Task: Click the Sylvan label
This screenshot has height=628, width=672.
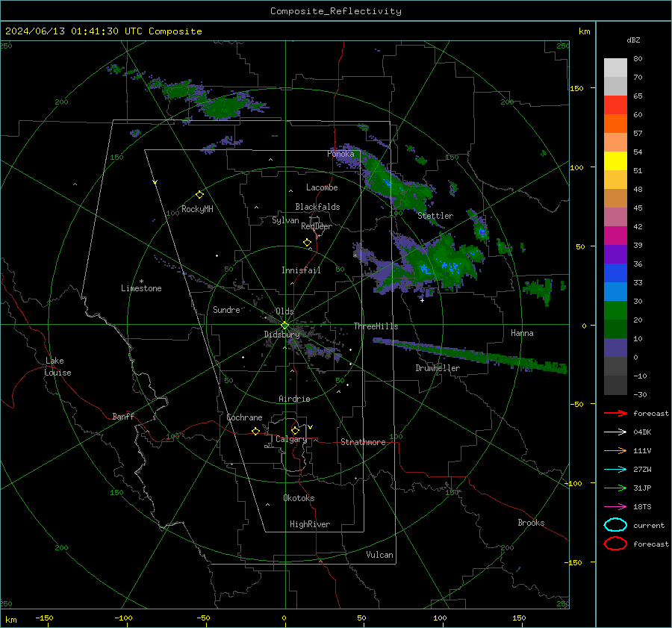Action: (285, 220)
